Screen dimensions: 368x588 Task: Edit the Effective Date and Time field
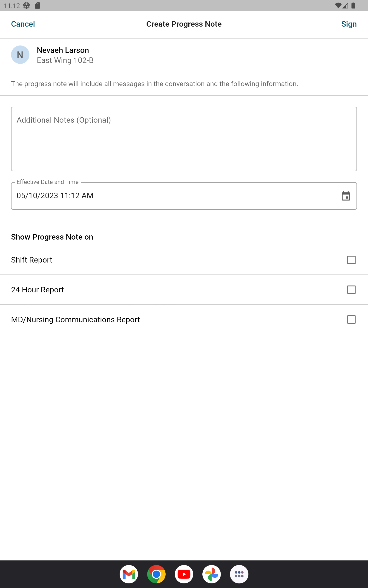point(184,196)
